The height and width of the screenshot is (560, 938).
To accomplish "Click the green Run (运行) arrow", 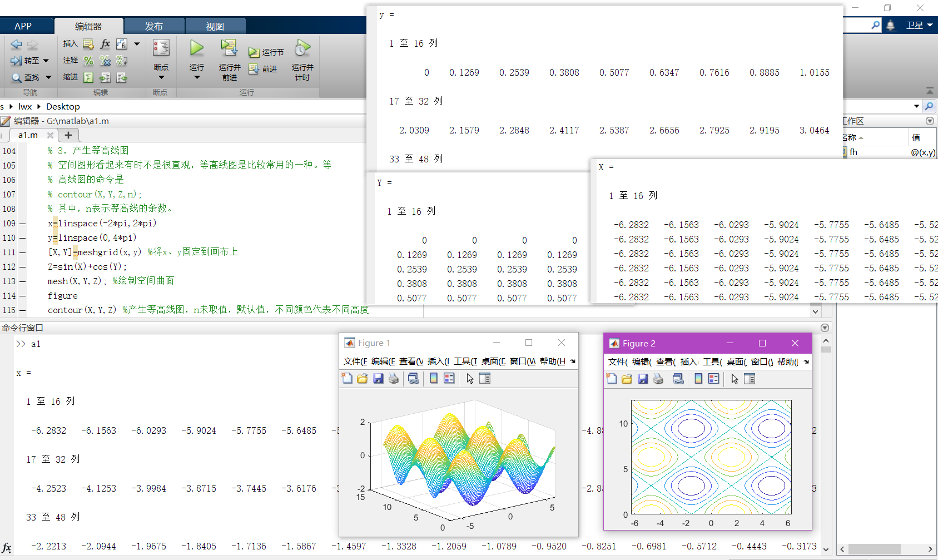I will pyautogui.click(x=196, y=48).
